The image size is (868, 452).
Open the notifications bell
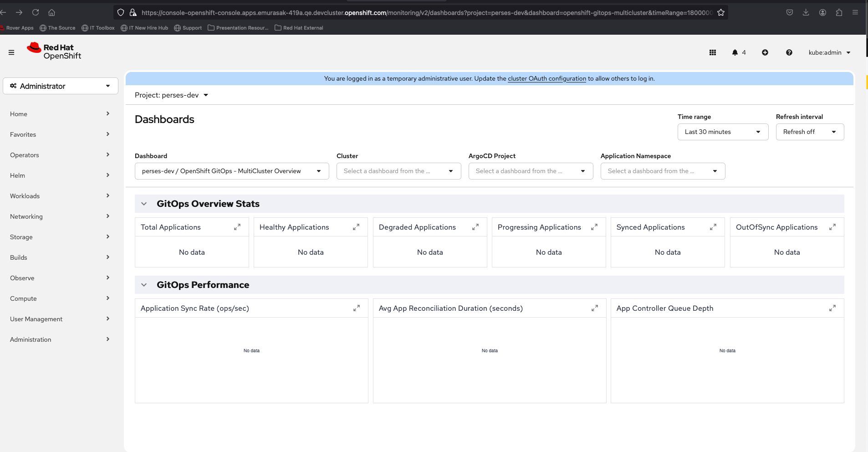tap(735, 52)
